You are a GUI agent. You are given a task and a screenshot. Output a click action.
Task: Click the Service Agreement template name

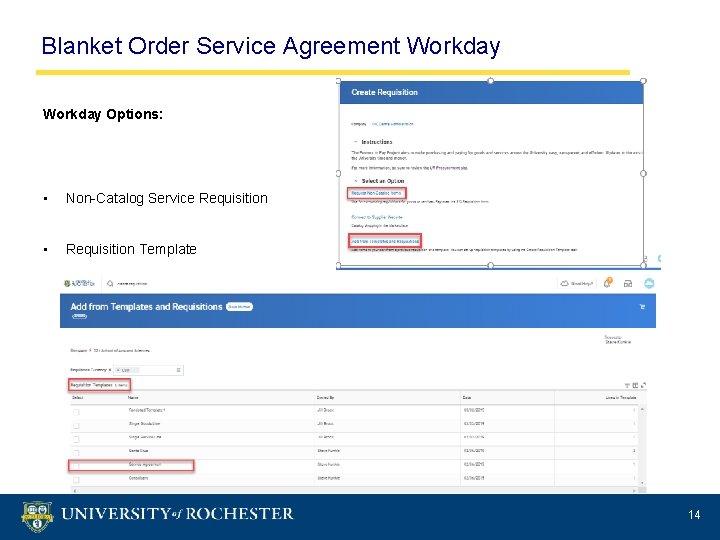(145, 465)
